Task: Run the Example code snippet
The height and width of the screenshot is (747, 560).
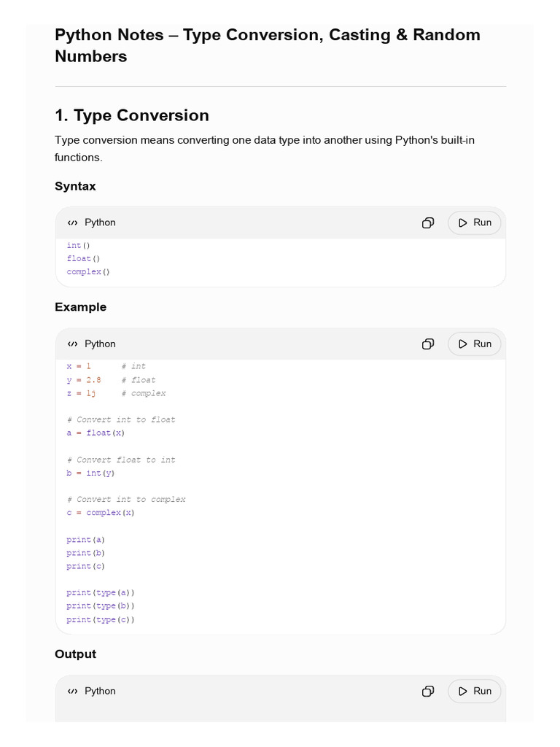Action: coord(474,344)
